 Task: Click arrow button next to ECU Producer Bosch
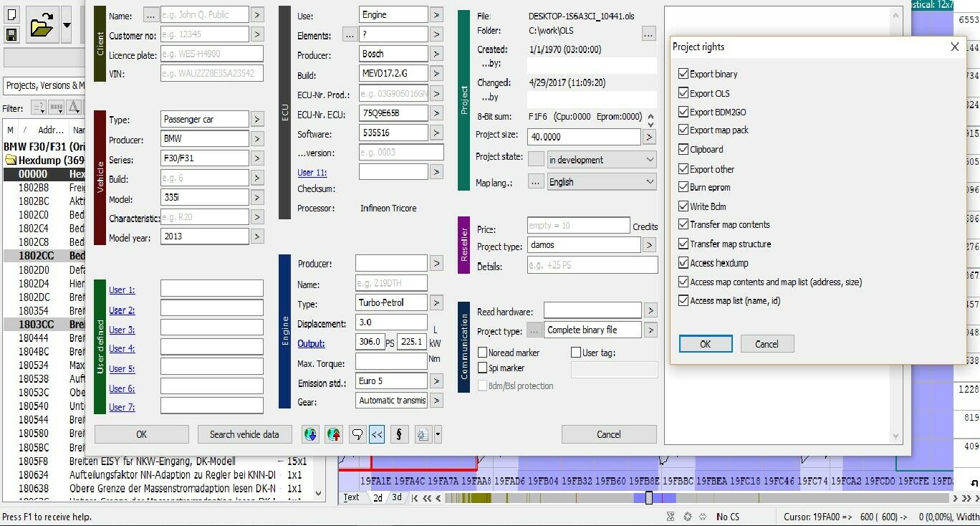[x=436, y=54]
